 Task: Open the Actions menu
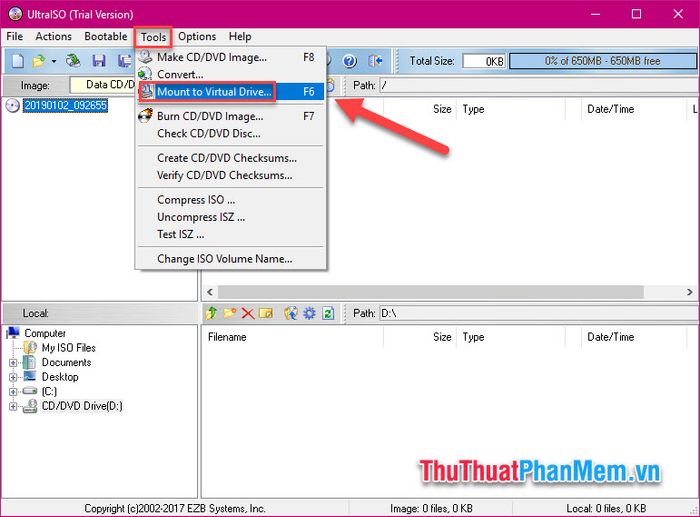[54, 36]
